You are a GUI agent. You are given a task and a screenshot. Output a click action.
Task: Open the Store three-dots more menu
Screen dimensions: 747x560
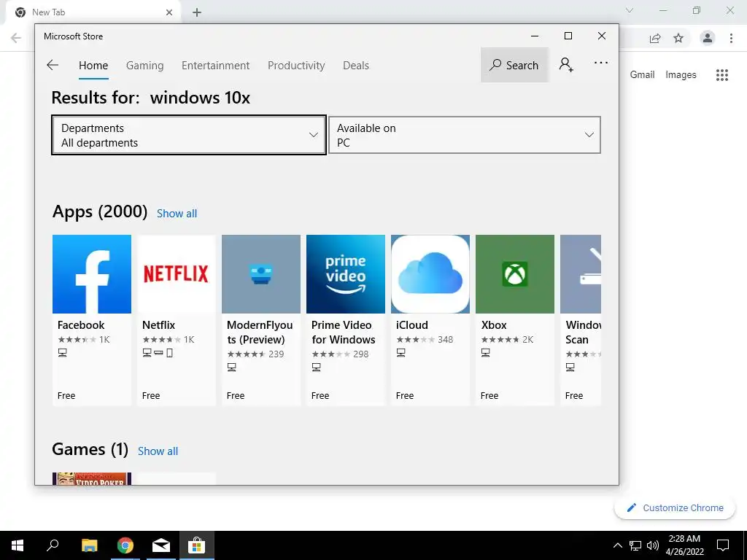click(x=601, y=63)
